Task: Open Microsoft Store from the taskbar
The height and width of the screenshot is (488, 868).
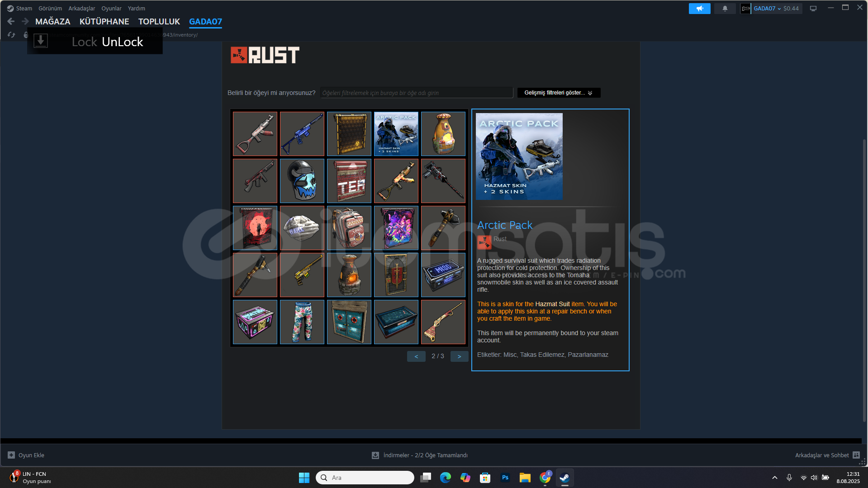Action: click(x=485, y=478)
